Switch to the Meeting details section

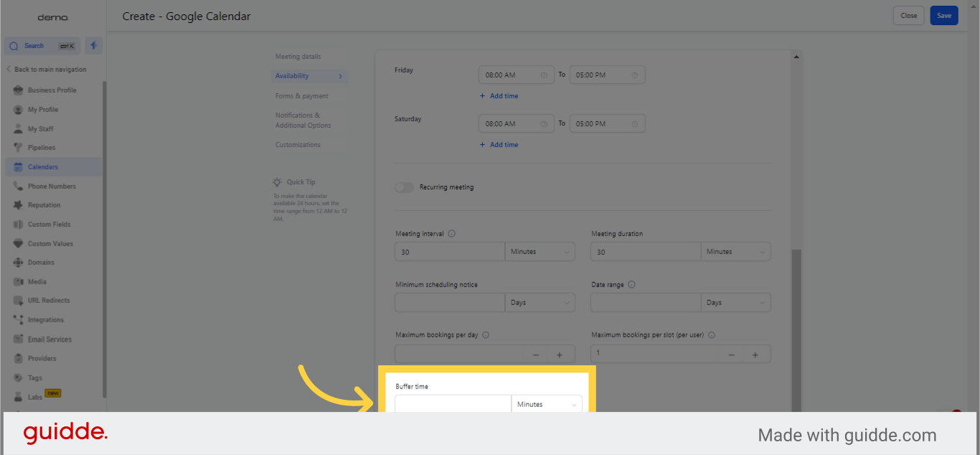point(298,57)
